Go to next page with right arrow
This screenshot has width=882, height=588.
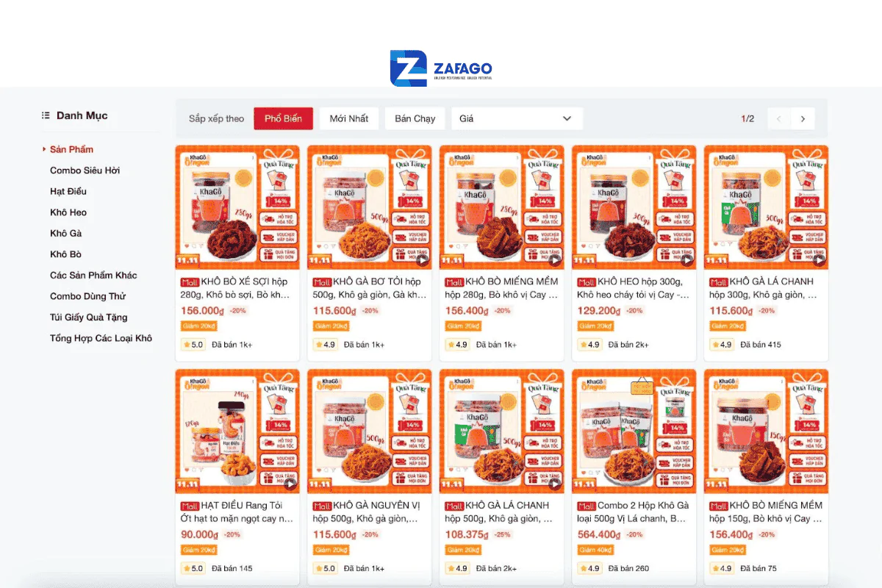click(x=803, y=119)
